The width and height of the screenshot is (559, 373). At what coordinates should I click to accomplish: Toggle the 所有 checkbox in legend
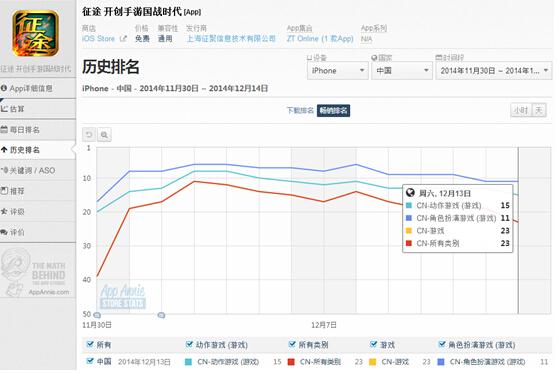pyautogui.click(x=90, y=344)
